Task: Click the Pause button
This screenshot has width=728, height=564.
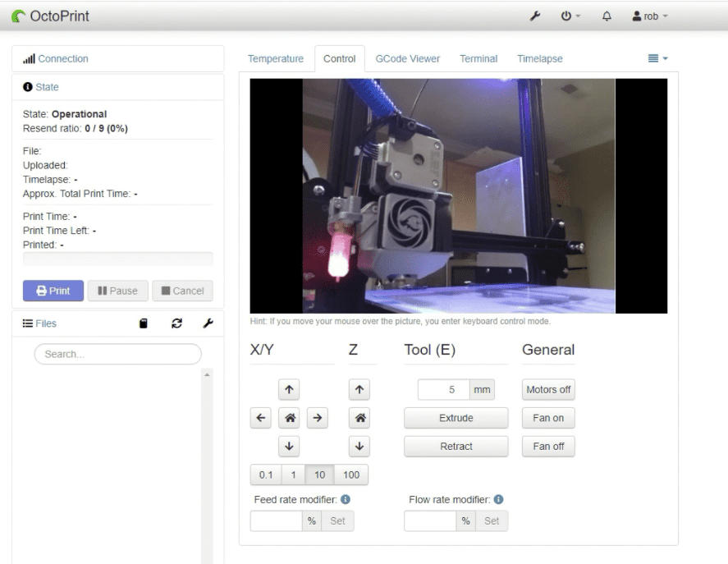Action: pos(118,291)
